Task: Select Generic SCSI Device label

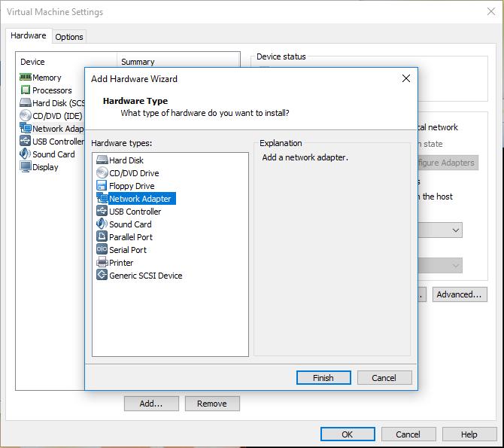Action: coord(146,276)
